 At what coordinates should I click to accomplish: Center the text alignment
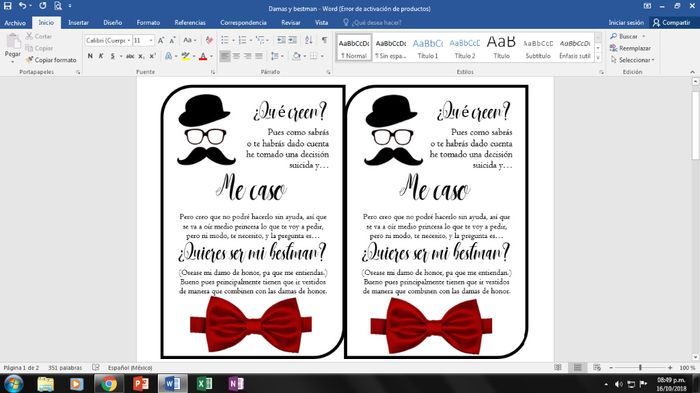pyautogui.click(x=236, y=56)
